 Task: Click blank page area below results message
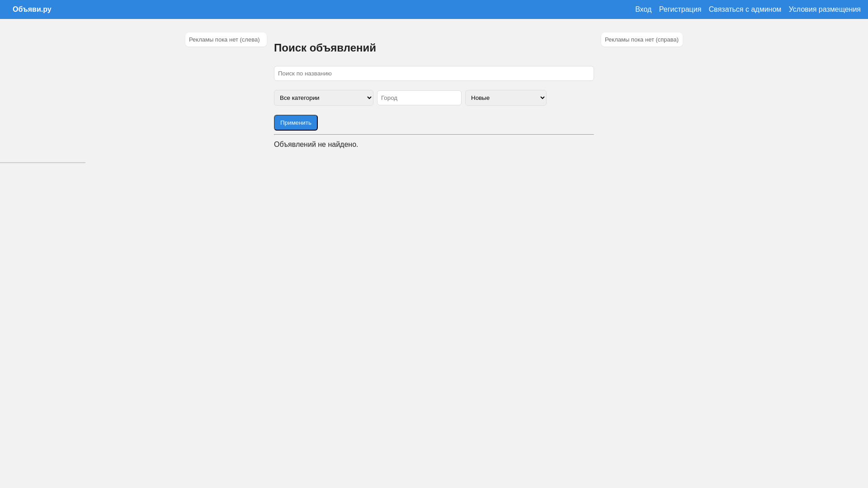tap(434, 294)
